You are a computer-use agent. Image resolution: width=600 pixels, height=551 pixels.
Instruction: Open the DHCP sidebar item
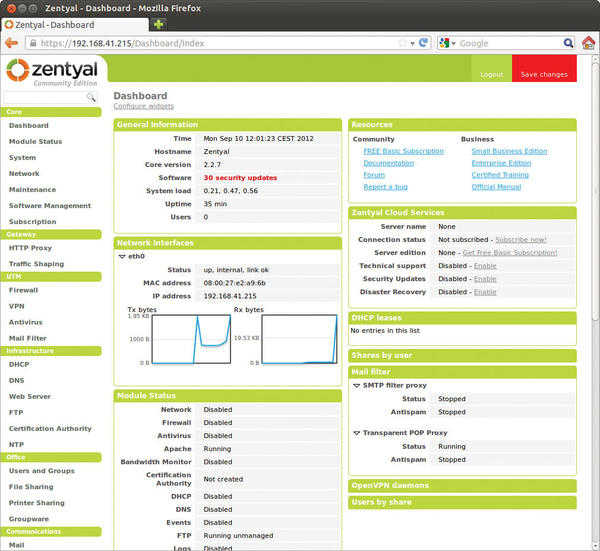click(x=19, y=365)
